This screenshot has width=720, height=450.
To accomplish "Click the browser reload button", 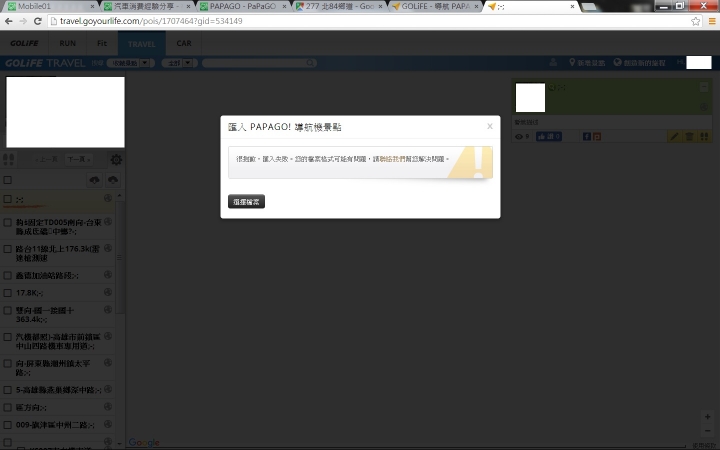I will click(38, 21).
